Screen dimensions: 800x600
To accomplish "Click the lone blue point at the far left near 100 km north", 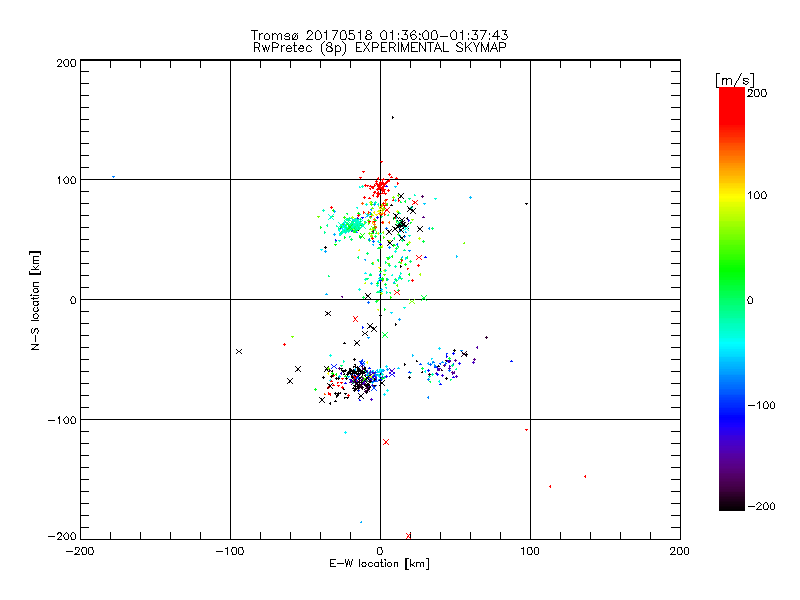I will (113, 177).
